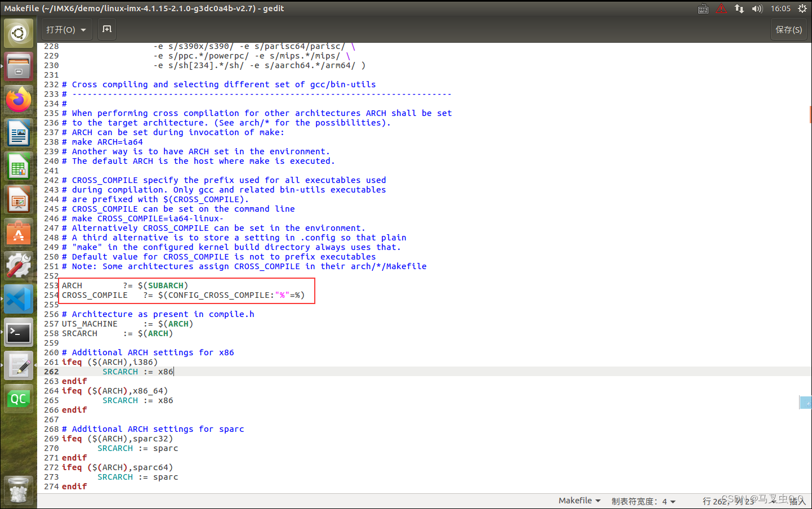Click the 保存(S) save button
This screenshot has height=509, width=812.
click(x=789, y=29)
